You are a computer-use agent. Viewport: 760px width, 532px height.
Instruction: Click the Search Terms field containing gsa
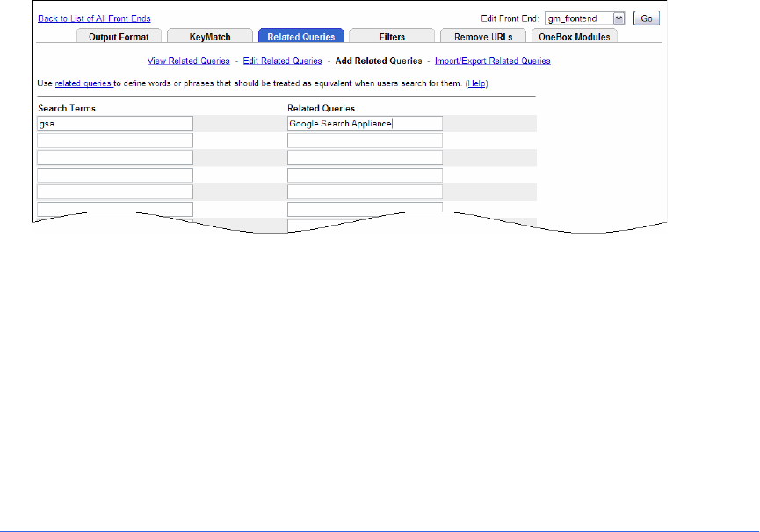coord(115,124)
